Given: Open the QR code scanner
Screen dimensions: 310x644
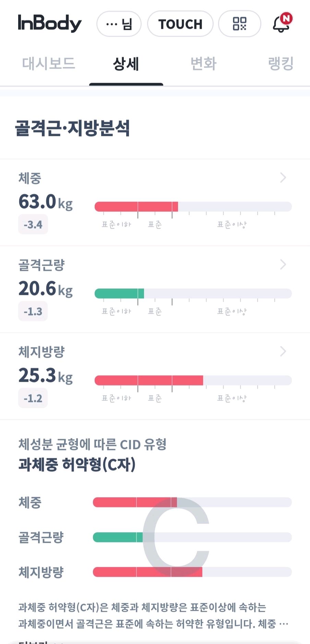Looking at the screenshot, I should coord(239,24).
